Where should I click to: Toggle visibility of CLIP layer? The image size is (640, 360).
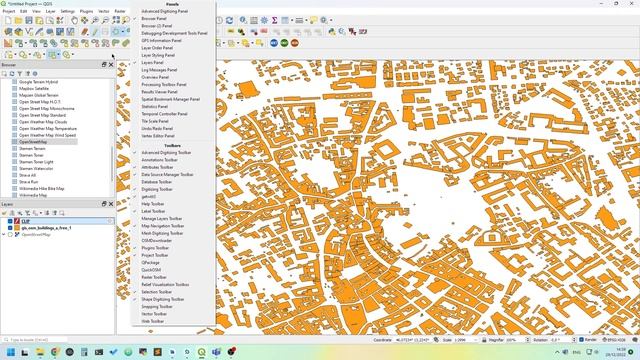[x=10, y=221]
